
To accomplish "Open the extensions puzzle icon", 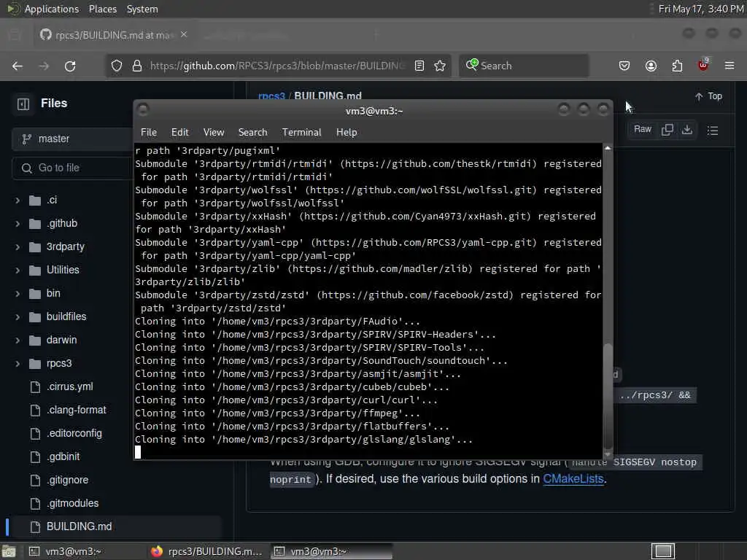I will pyautogui.click(x=677, y=66).
